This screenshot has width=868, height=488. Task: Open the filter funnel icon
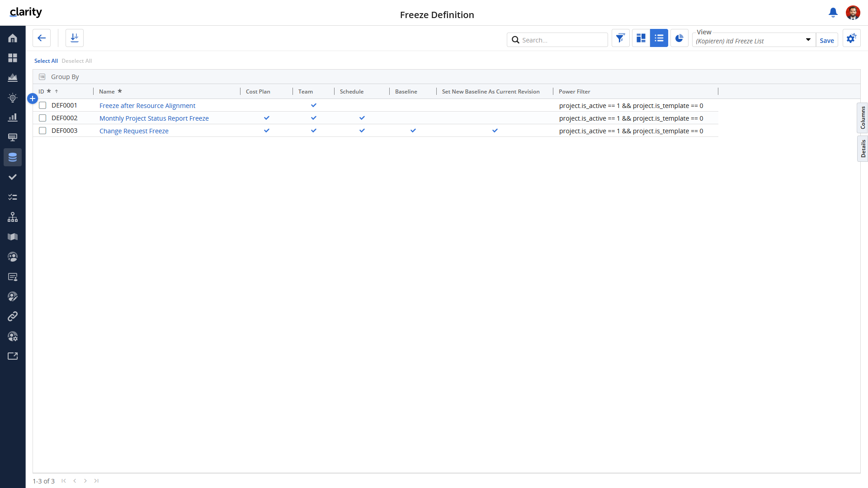click(621, 38)
